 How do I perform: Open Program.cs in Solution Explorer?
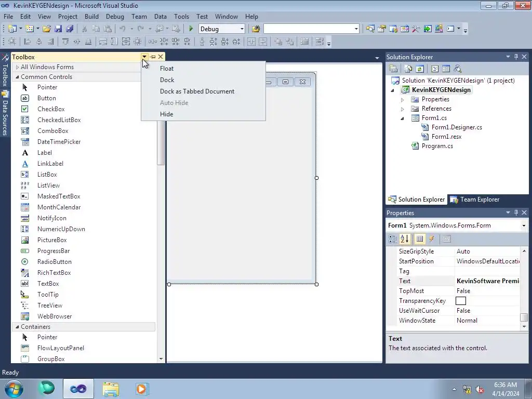[437, 146]
